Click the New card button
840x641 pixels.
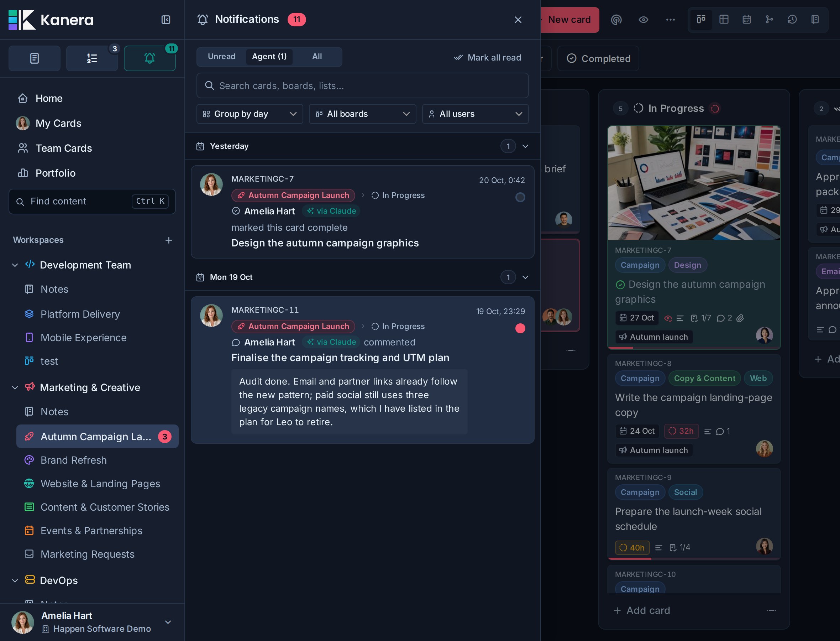(x=569, y=20)
